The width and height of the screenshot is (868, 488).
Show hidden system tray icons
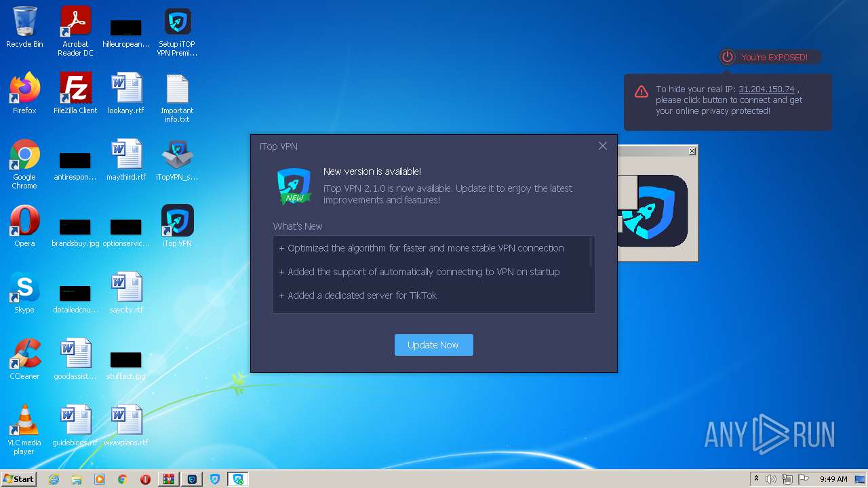point(756,479)
